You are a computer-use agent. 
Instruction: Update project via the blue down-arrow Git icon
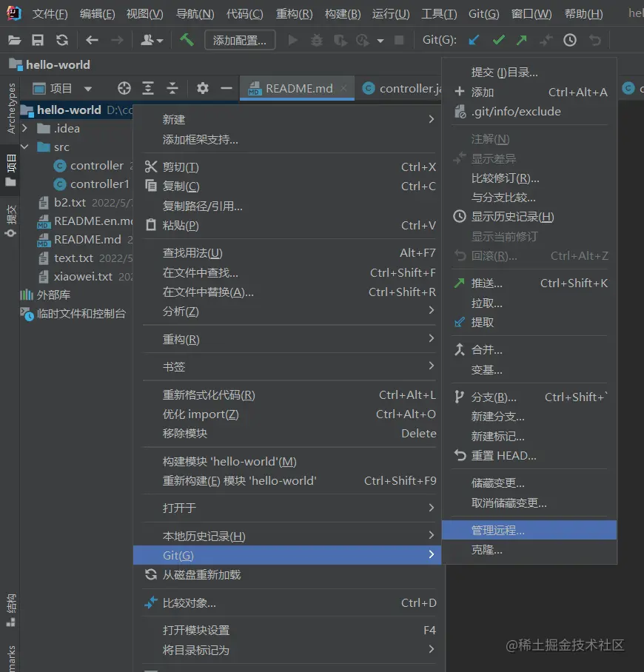(474, 39)
